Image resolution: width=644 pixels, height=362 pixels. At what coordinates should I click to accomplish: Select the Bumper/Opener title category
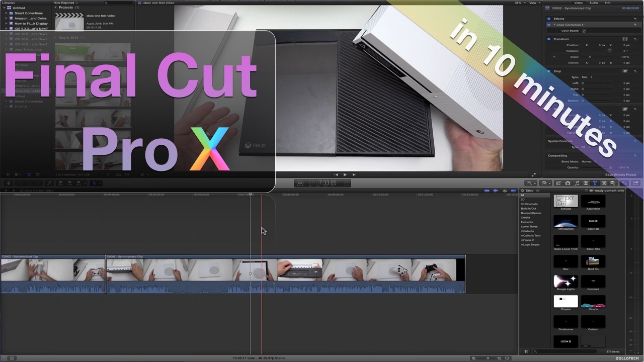coord(531,213)
